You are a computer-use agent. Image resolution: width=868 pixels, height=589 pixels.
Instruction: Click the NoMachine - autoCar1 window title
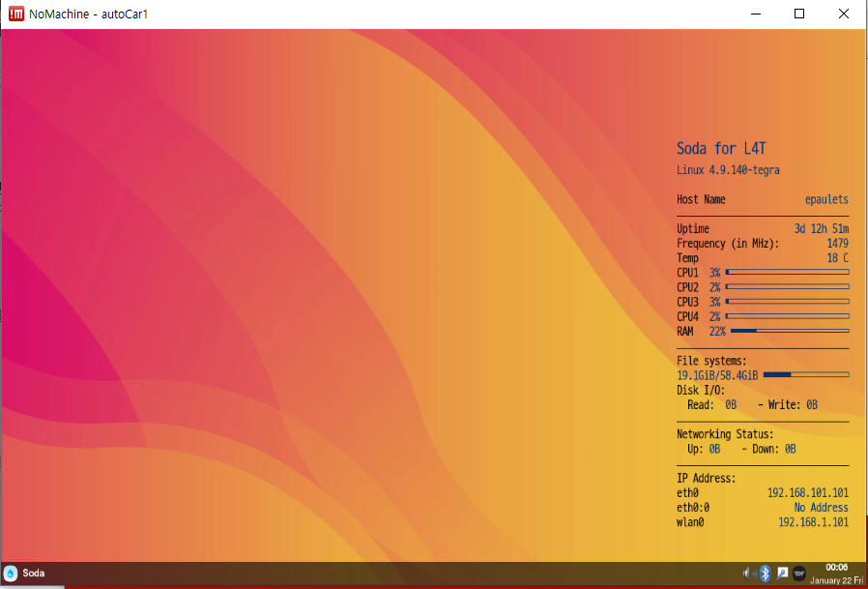(89, 14)
